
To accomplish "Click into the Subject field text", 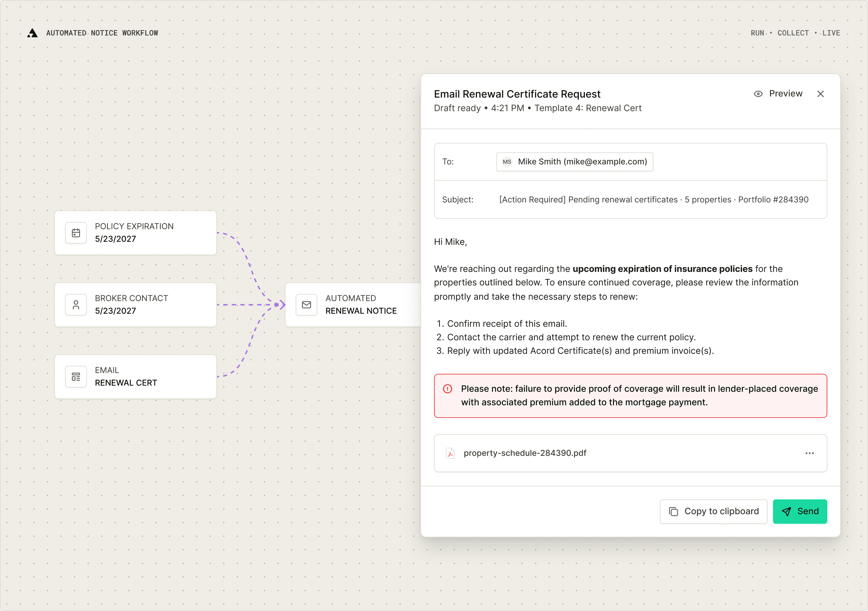I will (654, 200).
